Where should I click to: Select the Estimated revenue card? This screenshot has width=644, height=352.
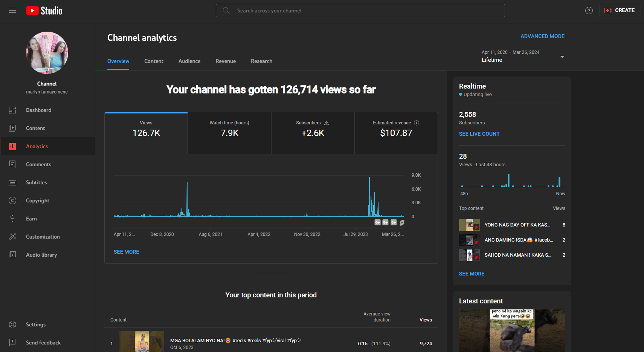[x=396, y=133]
